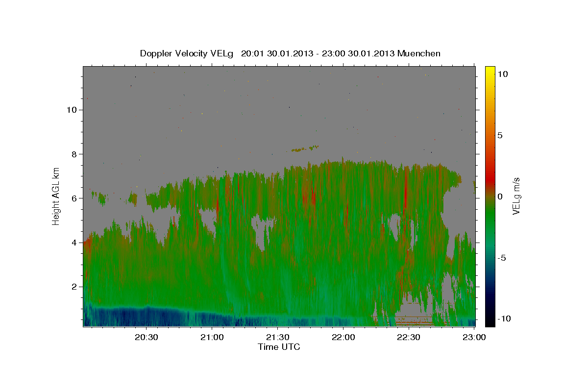588x392 pixels.
Task: Click the 'Height AGL km' axis label
Action: [x=56, y=196]
